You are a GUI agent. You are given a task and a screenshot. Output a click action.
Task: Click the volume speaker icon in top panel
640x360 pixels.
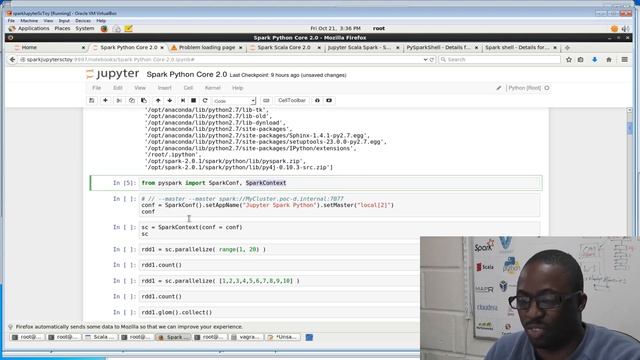pos(625,29)
